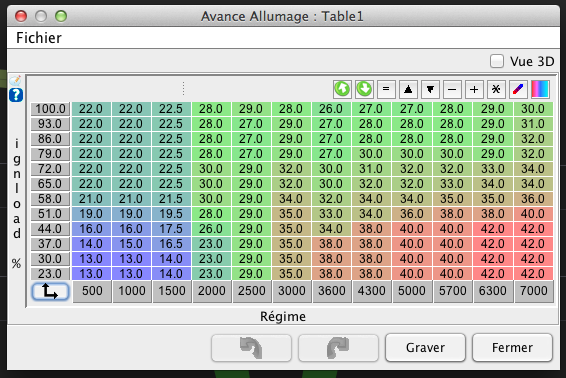Select cell 36.0 at load 58.0, 7000 RPM

pos(533,199)
